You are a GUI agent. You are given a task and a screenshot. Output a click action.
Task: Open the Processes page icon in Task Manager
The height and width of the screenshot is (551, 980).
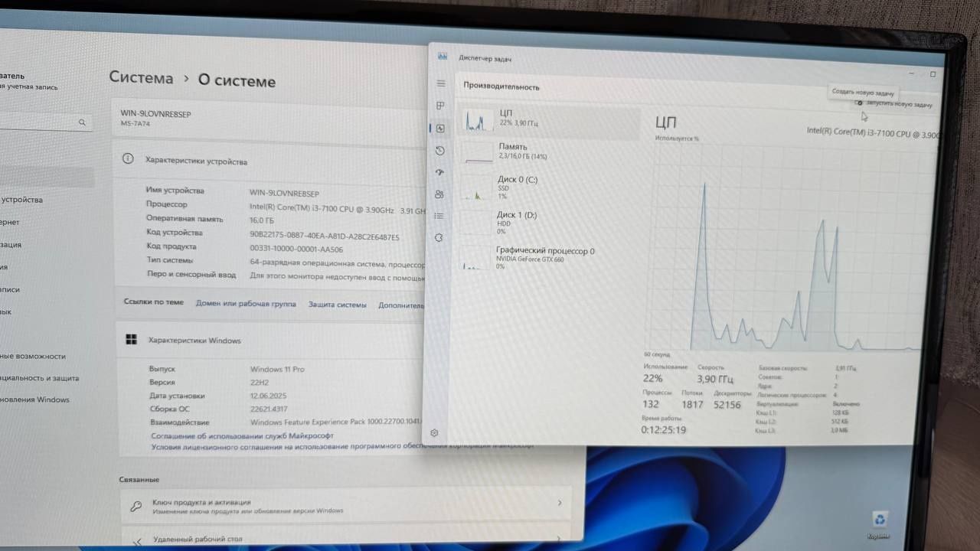coord(440,105)
